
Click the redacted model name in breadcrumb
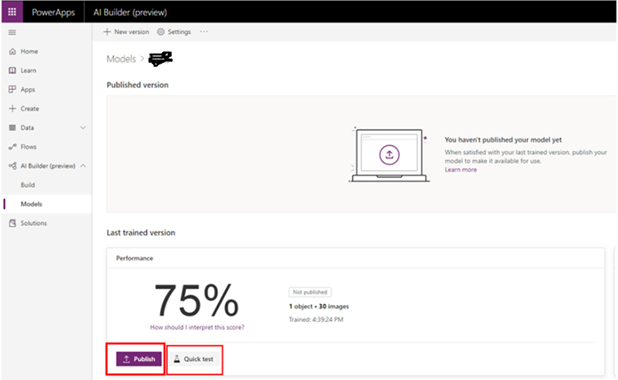160,59
